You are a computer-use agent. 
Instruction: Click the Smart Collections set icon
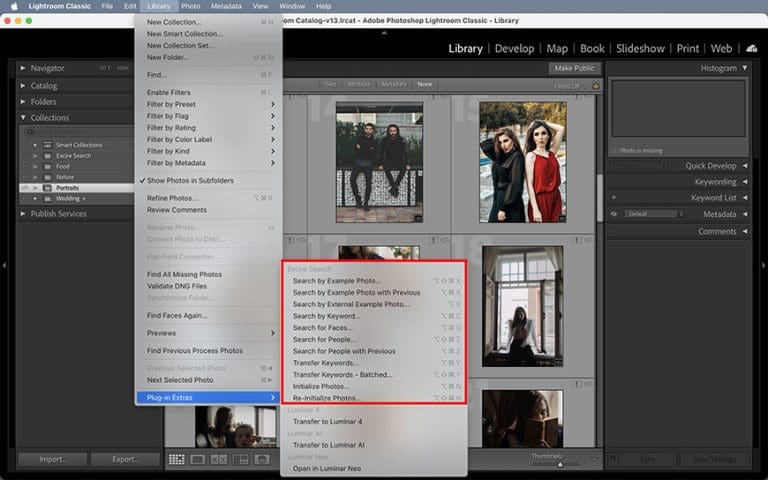point(48,145)
